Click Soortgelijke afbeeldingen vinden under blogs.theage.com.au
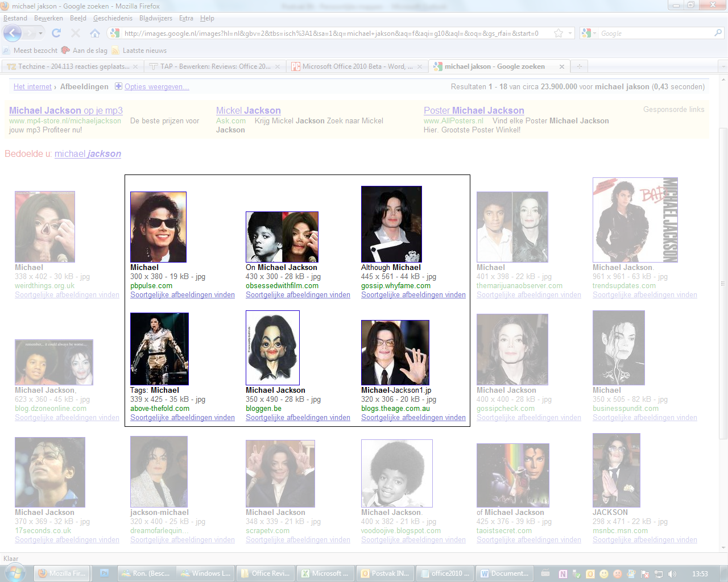 pyautogui.click(x=413, y=418)
